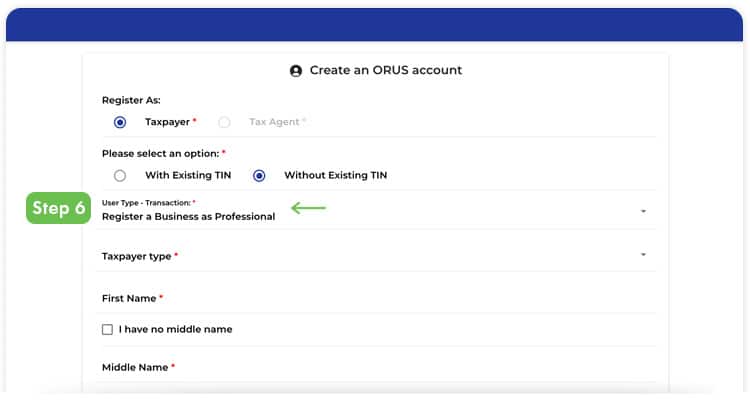Click the 'Create an ORUS account' heading
Viewport: 750px width, 400px height.
(385, 71)
